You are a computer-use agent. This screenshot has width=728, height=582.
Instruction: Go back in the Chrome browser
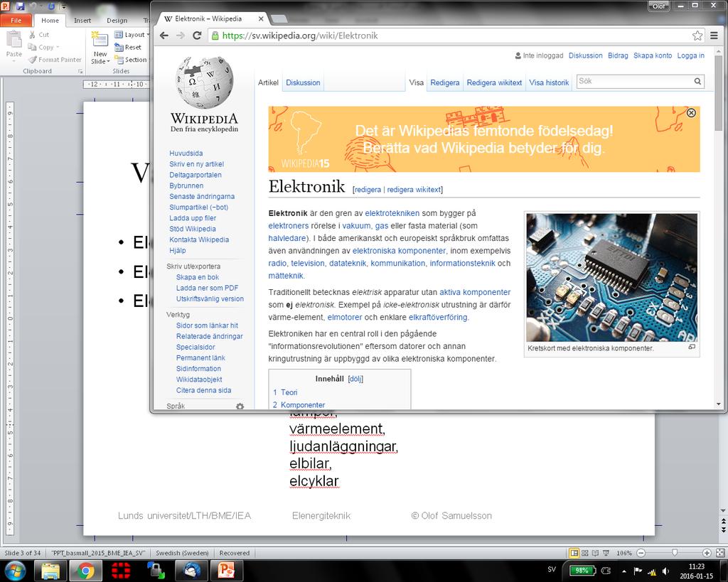164,36
